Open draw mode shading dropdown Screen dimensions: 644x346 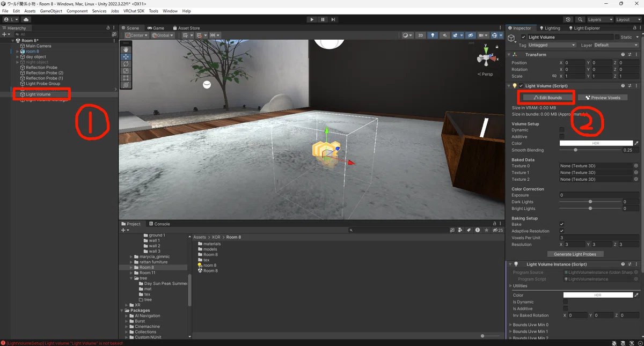(x=407, y=35)
